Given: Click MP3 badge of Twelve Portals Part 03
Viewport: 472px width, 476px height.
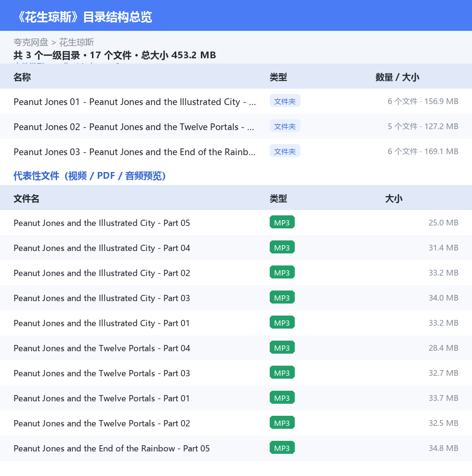Looking at the screenshot, I should (282, 372).
